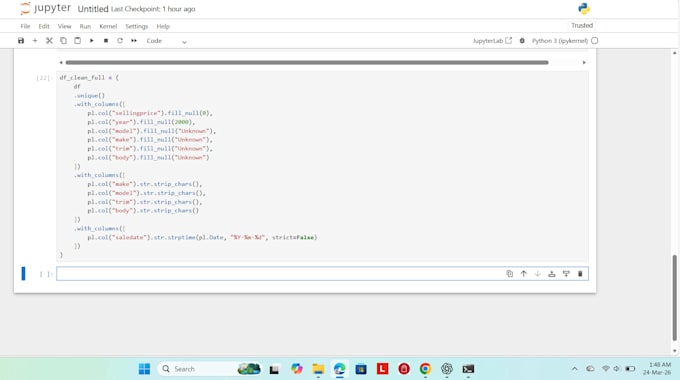Click the collapser bar of active cell
The width and height of the screenshot is (680, 380).
23,274
